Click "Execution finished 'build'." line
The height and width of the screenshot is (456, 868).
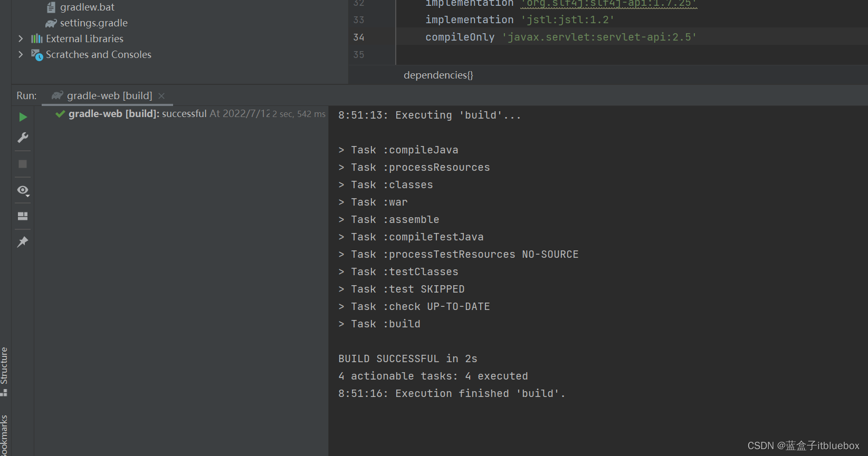tap(452, 394)
